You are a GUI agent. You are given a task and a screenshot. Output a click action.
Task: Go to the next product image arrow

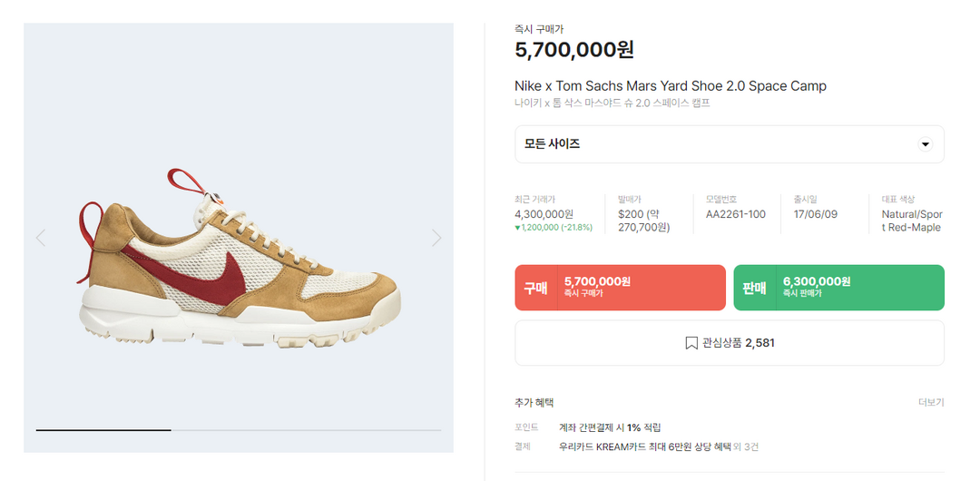point(436,238)
